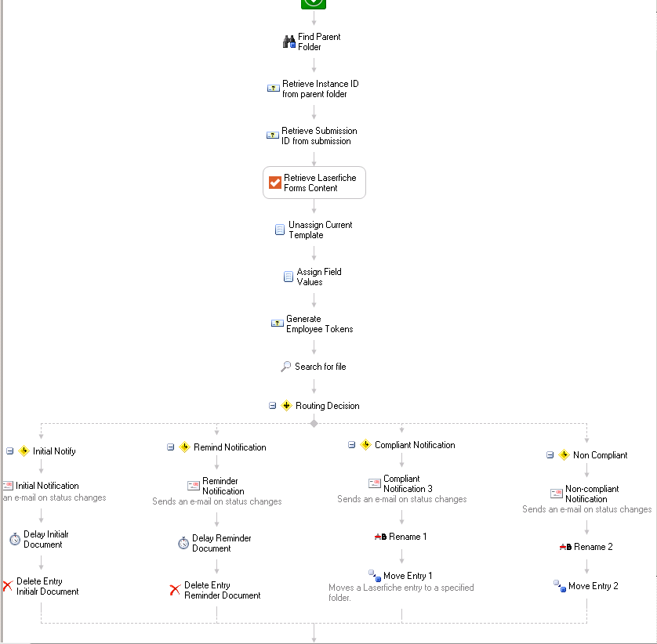Screen dimensions: 657x644
Task: Click the Compliant Notification 3 email icon
Action: 375,483
